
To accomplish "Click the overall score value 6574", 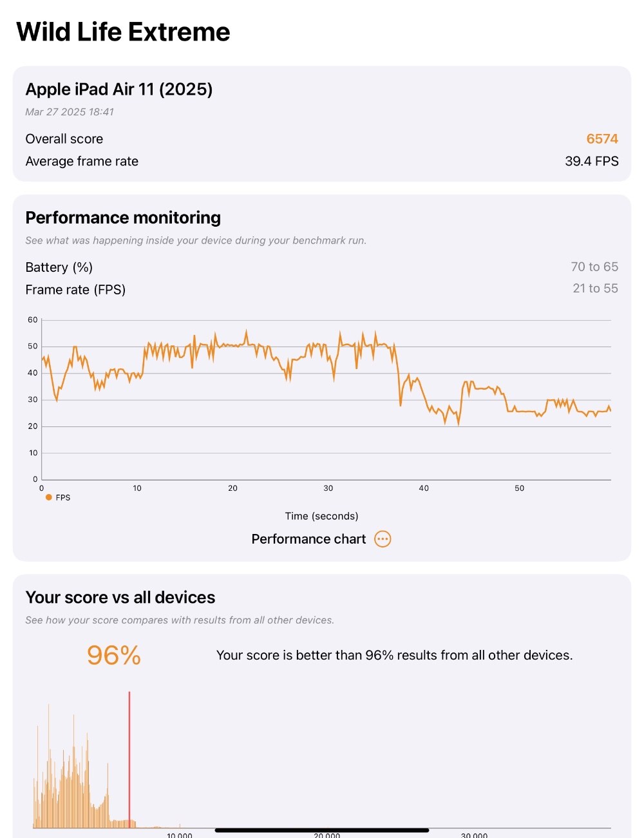I will (602, 138).
